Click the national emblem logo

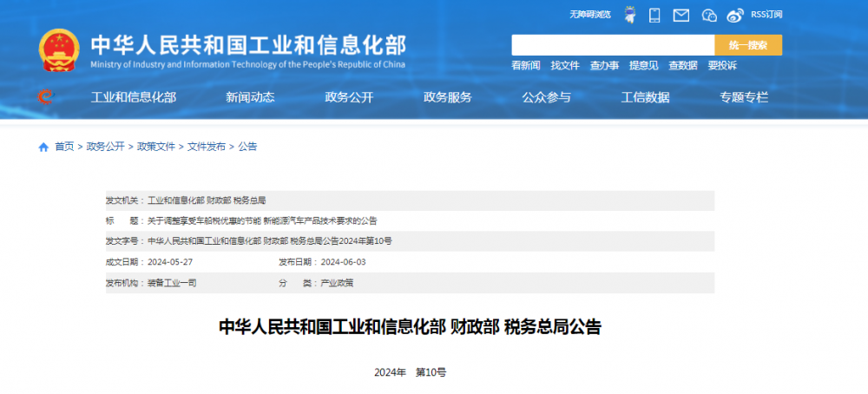pos(59,50)
